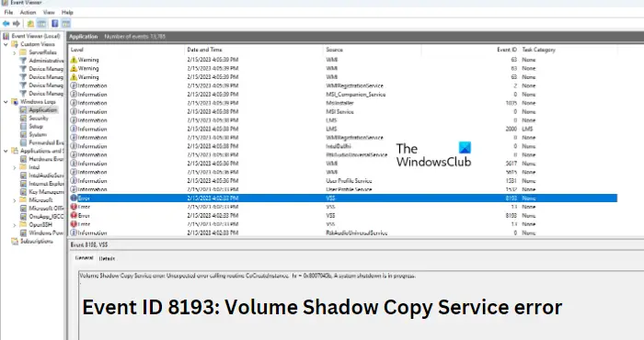This screenshot has width=644, height=340.
Task: Open the Forwarded Events log
Action: [x=46, y=142]
